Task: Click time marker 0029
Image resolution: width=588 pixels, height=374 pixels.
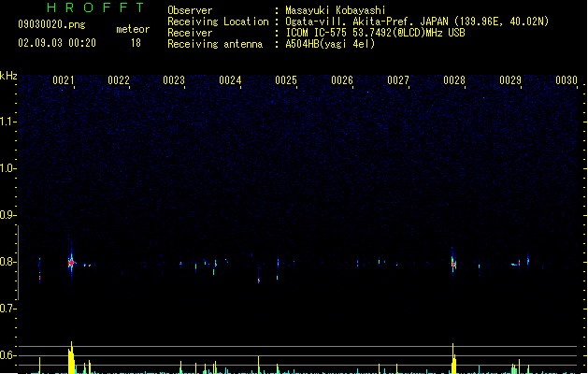Action: [510, 80]
